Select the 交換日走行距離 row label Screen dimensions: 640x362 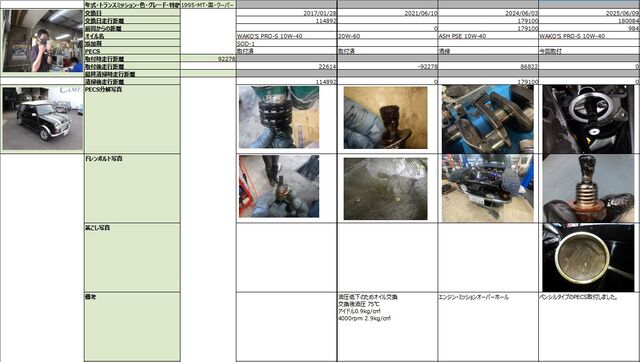[x=132, y=20]
